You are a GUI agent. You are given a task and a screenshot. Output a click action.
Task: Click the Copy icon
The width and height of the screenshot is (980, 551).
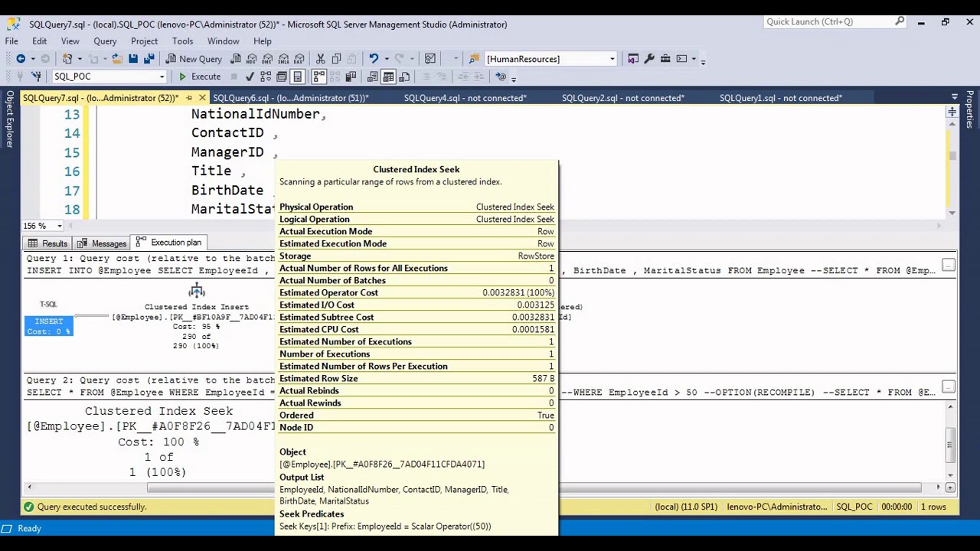336,59
